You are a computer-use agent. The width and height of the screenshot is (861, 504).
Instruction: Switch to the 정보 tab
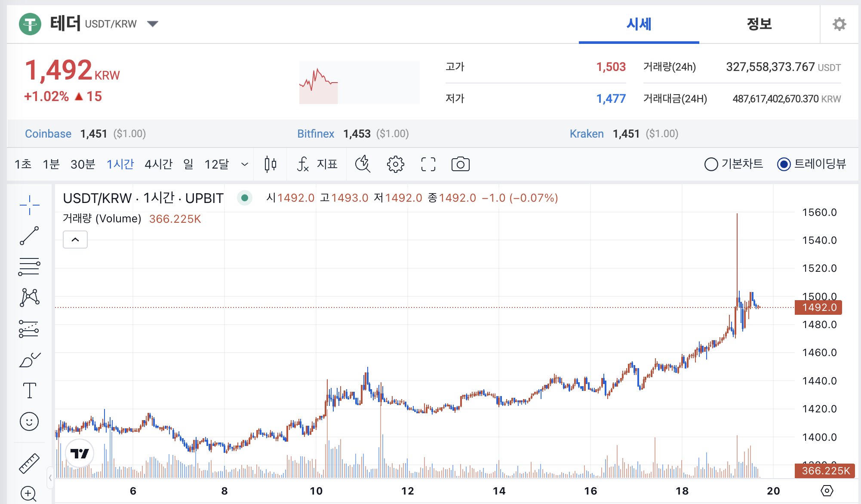coord(759,25)
